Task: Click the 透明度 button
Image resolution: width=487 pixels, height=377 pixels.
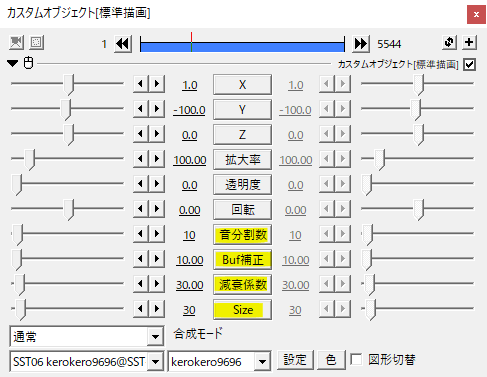Action: coord(242,185)
